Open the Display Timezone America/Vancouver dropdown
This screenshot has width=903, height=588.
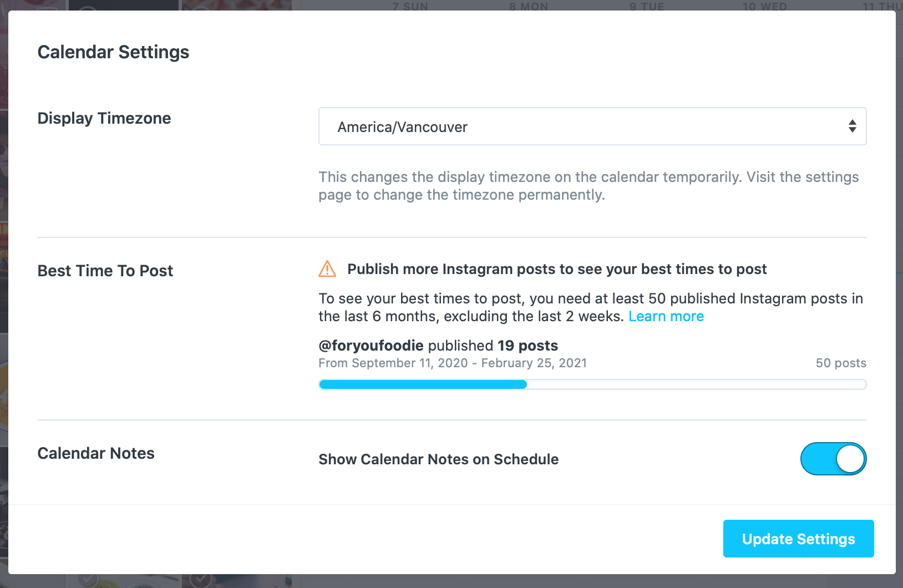[592, 126]
